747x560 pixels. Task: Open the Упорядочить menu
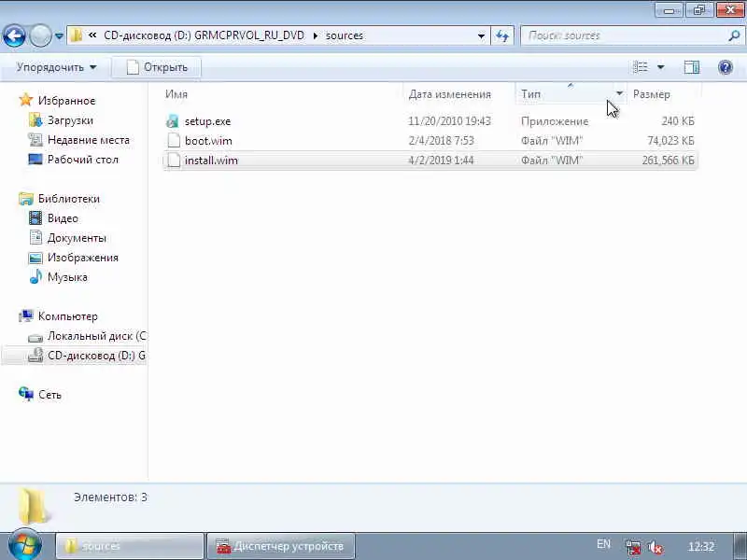(56, 67)
